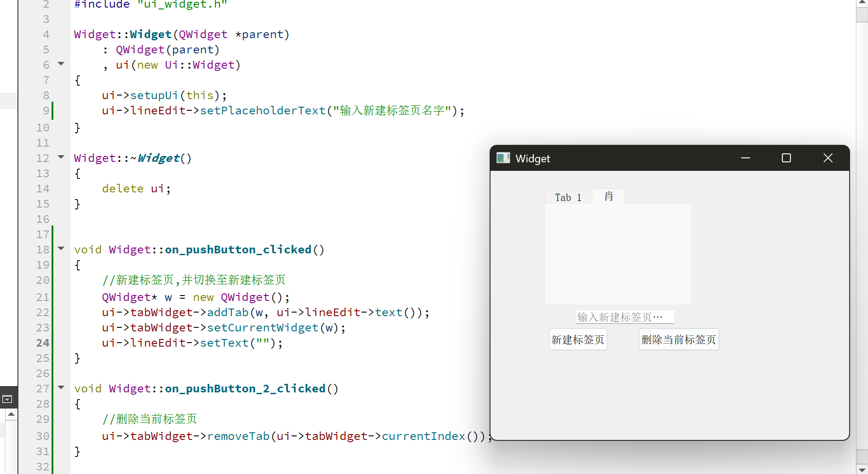
Task: Click the 新建标签页 button in Widget window
Action: pos(578,339)
